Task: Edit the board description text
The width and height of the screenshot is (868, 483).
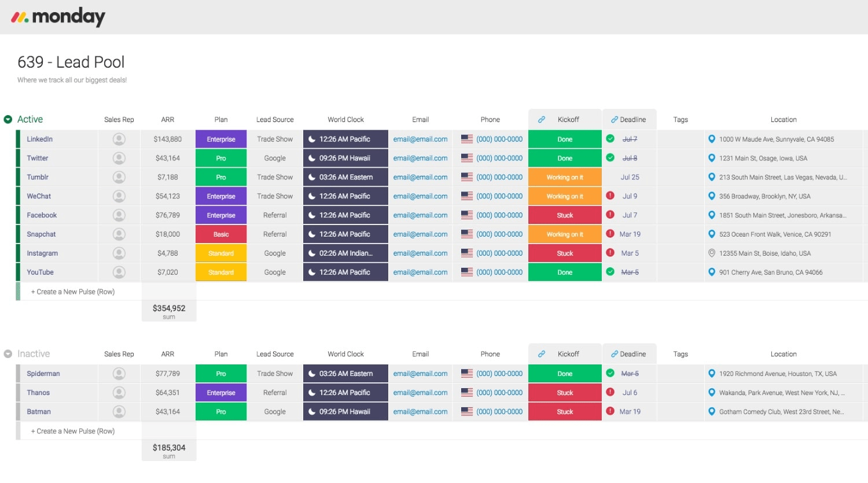Action: tap(72, 80)
